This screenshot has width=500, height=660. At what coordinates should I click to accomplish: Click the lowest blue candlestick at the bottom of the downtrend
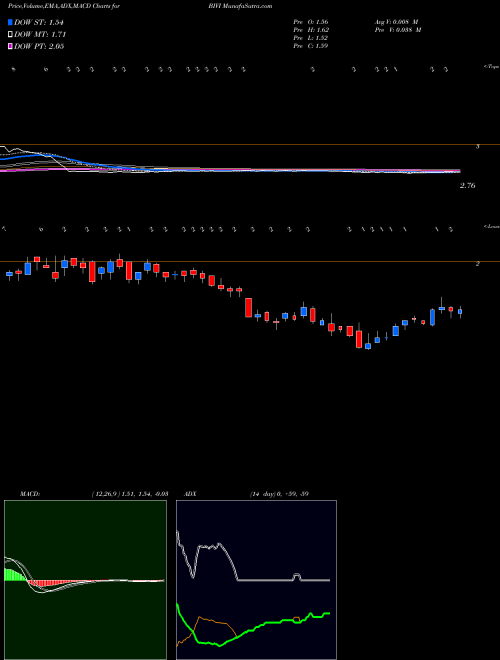click(x=368, y=346)
